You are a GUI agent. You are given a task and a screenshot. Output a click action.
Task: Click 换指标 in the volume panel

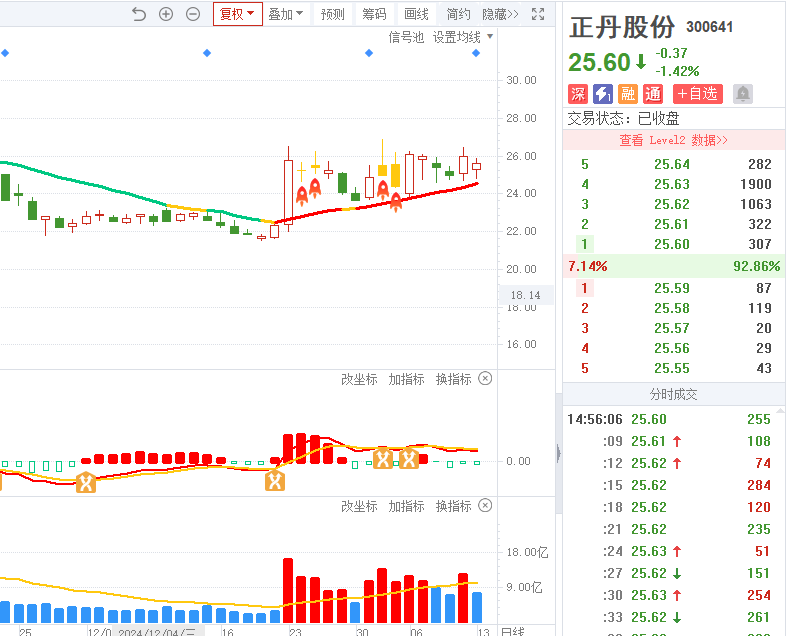point(453,506)
